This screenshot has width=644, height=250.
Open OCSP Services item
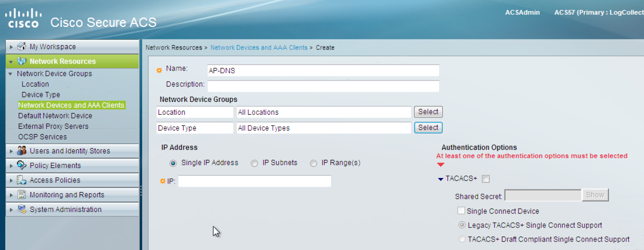pyautogui.click(x=42, y=136)
